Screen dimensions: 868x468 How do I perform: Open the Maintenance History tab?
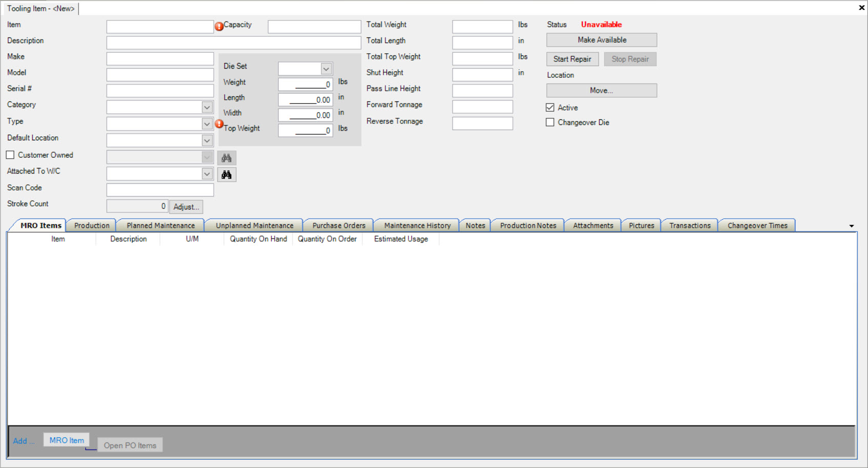418,225
